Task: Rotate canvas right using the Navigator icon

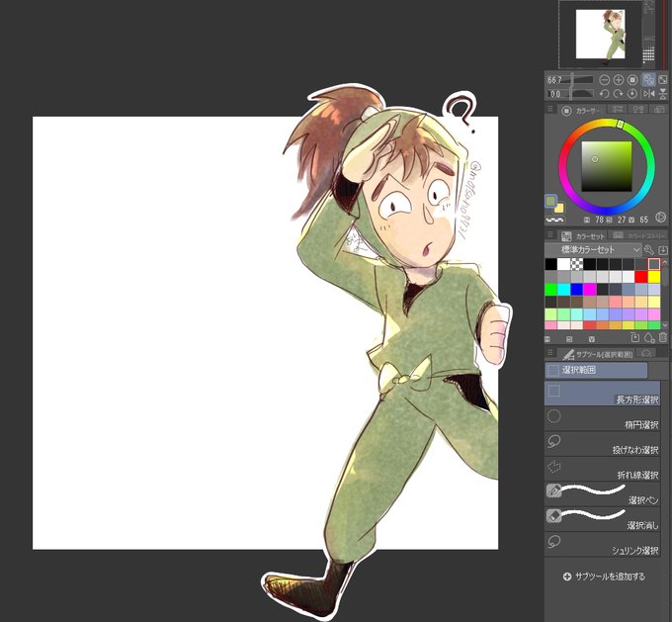Action: pyautogui.click(x=619, y=94)
